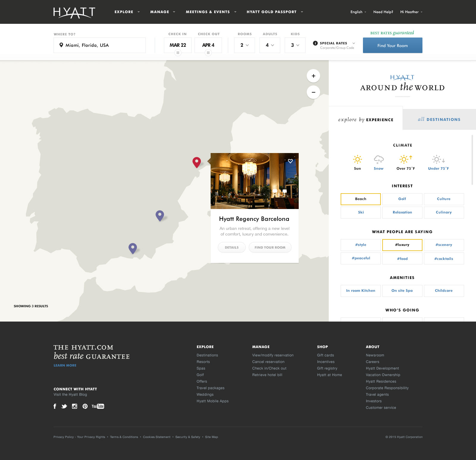476x460 pixels.
Task: Click the location pin in Where To field
Action: [x=61, y=45]
